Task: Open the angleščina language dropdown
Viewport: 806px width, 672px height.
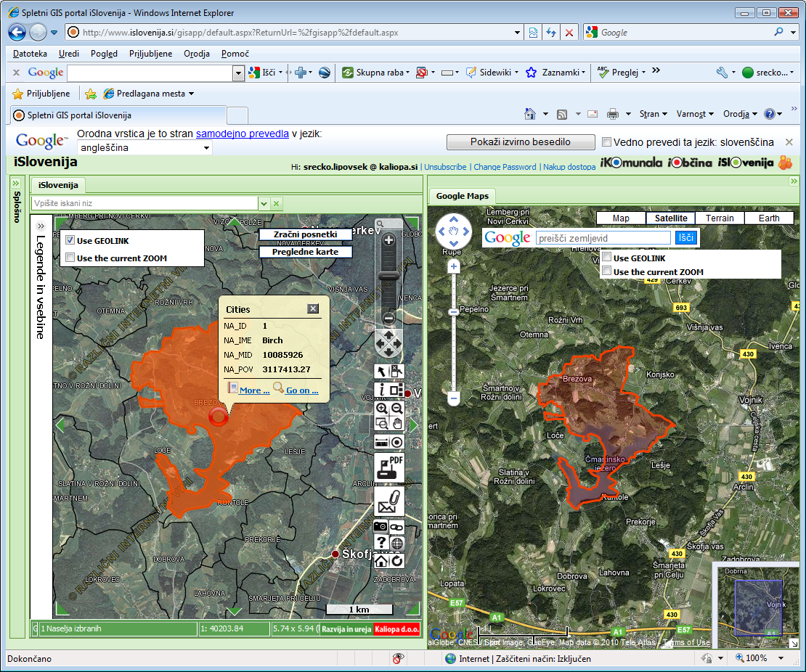Action: coord(145,148)
